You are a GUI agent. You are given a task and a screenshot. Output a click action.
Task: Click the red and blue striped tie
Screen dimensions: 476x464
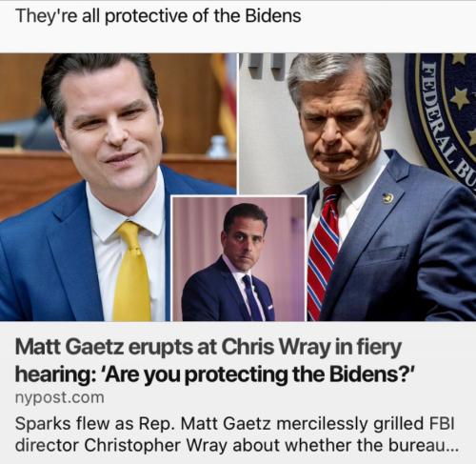(324, 251)
